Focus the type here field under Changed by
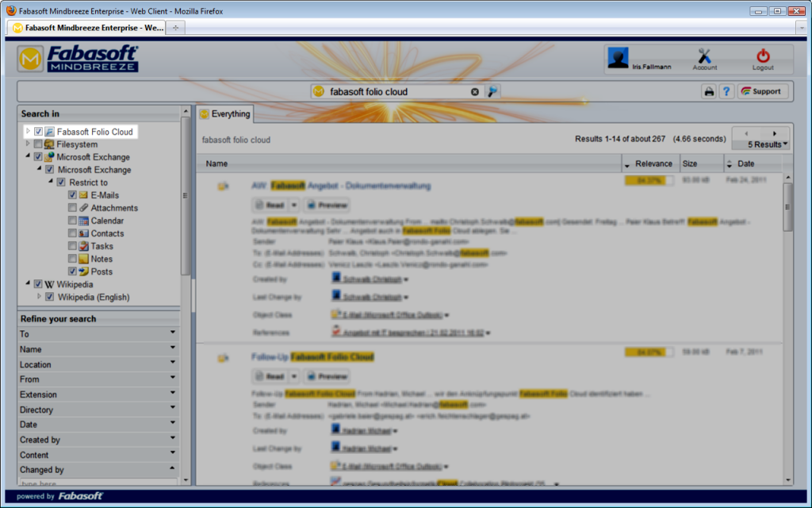 [98, 483]
